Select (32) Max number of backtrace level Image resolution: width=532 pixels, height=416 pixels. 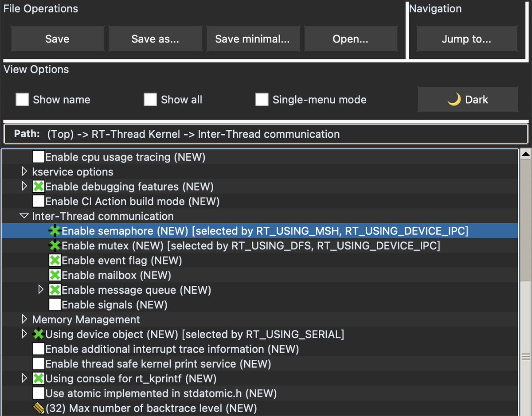(x=151, y=408)
